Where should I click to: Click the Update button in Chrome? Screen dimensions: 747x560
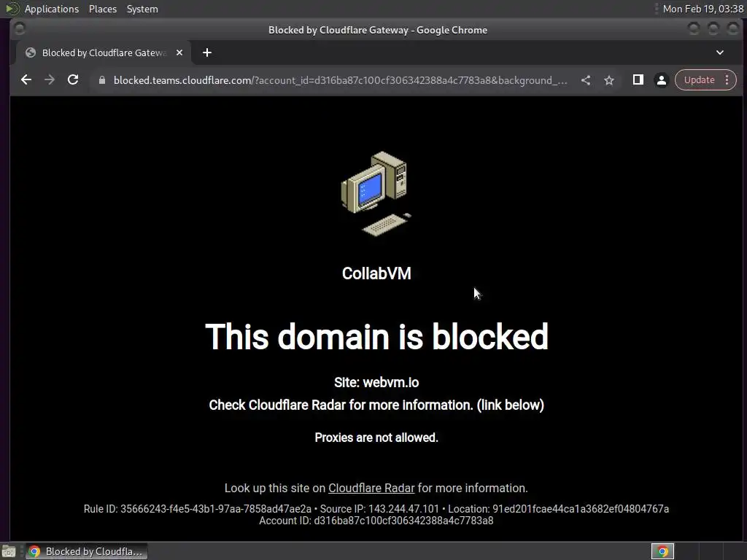[699, 80]
